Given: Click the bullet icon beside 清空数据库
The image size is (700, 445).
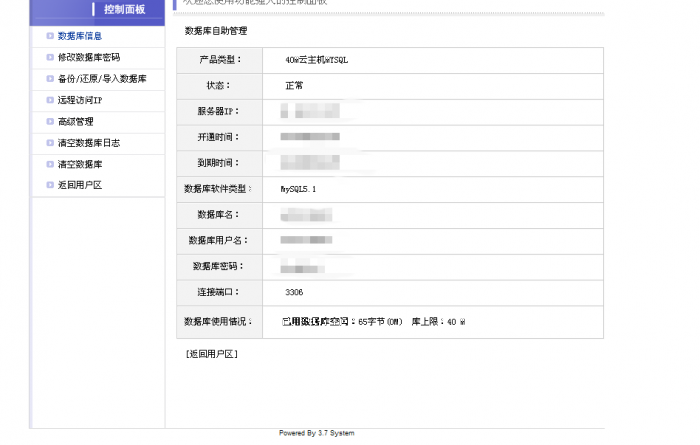Looking at the screenshot, I should [x=50, y=164].
